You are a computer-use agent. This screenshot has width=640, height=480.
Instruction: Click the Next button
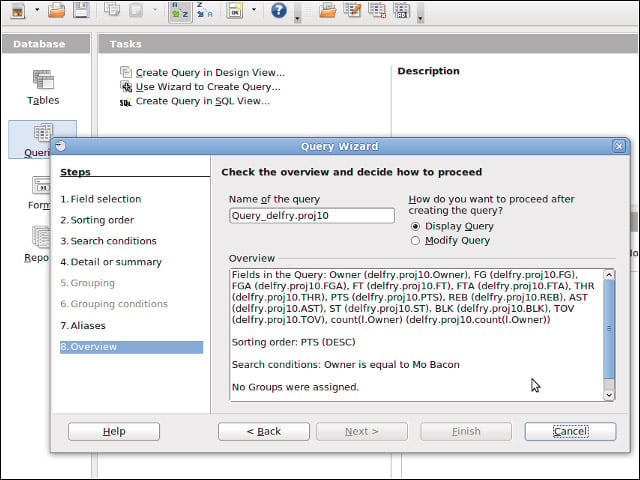(362, 431)
